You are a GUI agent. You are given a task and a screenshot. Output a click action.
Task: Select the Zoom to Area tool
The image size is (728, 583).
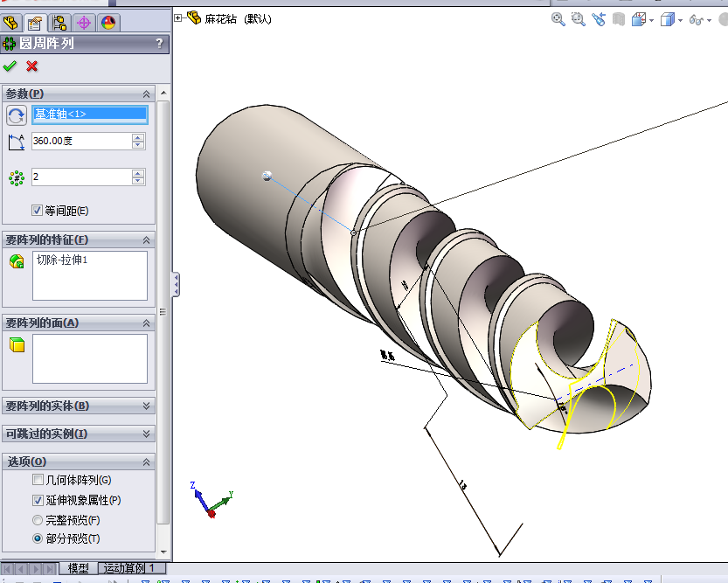[578, 19]
